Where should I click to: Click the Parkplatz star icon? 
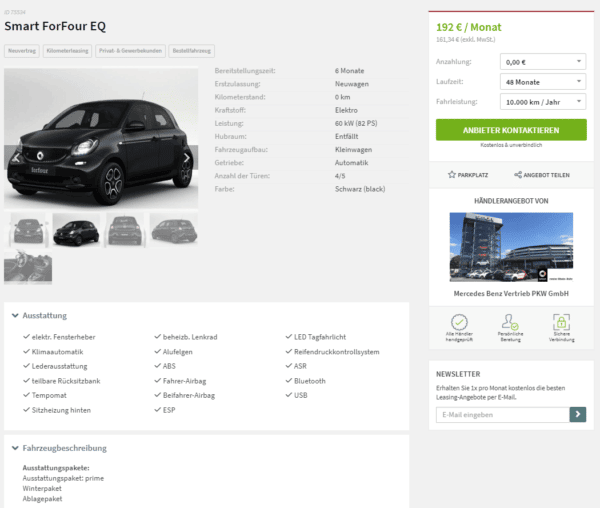pyautogui.click(x=452, y=175)
